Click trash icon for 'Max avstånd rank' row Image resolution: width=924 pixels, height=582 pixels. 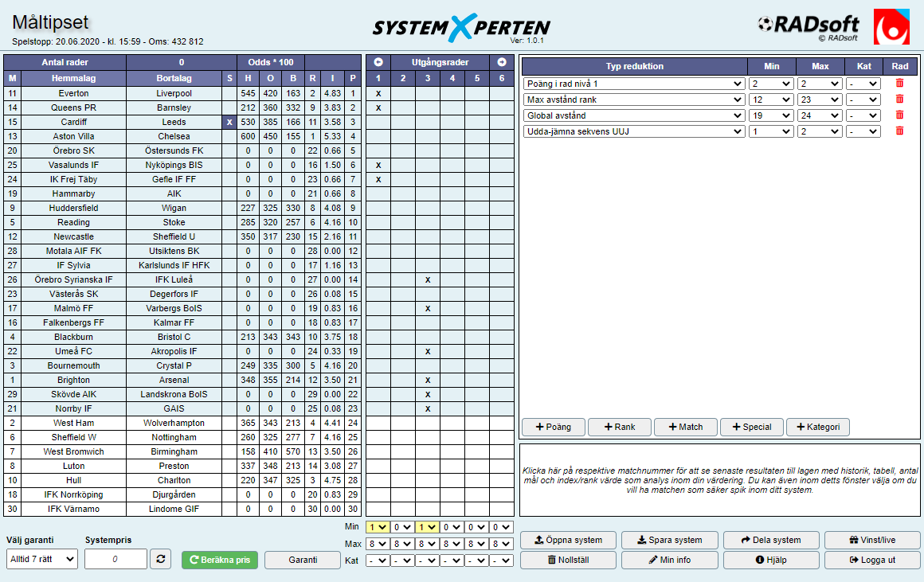click(x=899, y=100)
